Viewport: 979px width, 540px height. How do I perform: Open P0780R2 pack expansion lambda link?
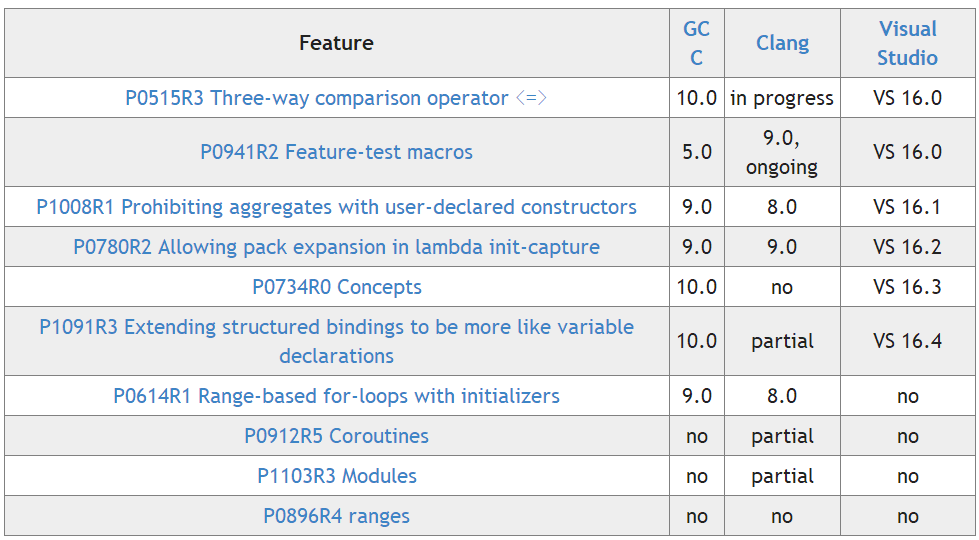click(336, 247)
